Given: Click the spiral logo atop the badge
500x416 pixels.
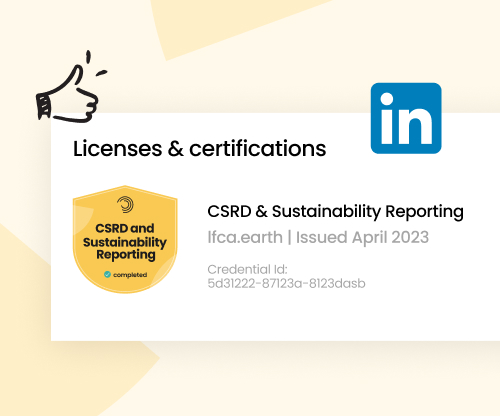Looking at the screenshot, I should (x=125, y=204).
